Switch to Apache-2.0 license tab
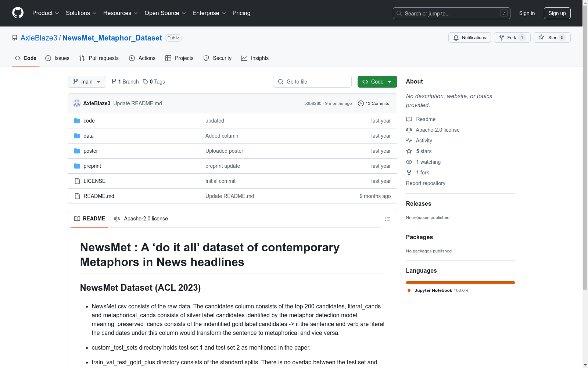 141,219
